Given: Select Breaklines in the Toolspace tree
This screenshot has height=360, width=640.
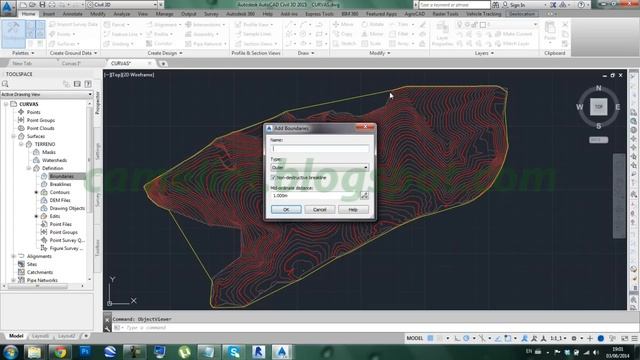Looking at the screenshot, I should pyautogui.click(x=60, y=184).
